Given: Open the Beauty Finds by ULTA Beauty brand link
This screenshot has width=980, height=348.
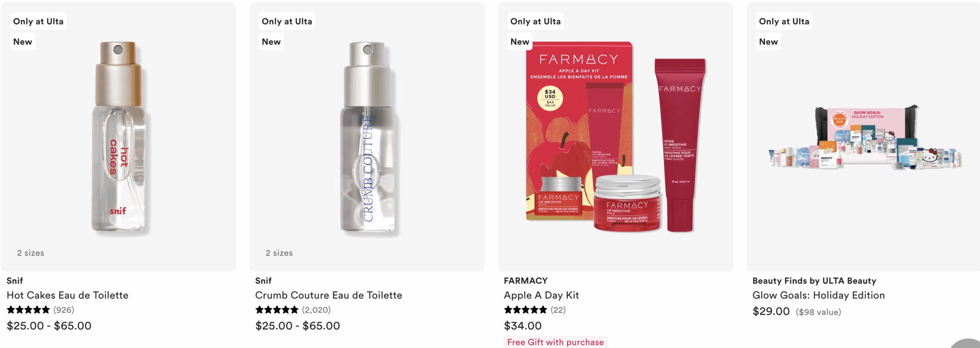Looking at the screenshot, I should point(814,281).
